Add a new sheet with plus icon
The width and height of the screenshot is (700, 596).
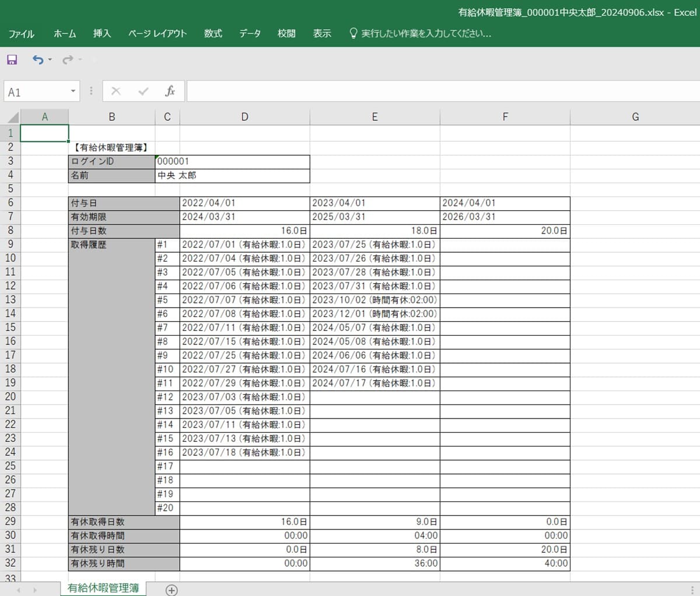[171, 590]
